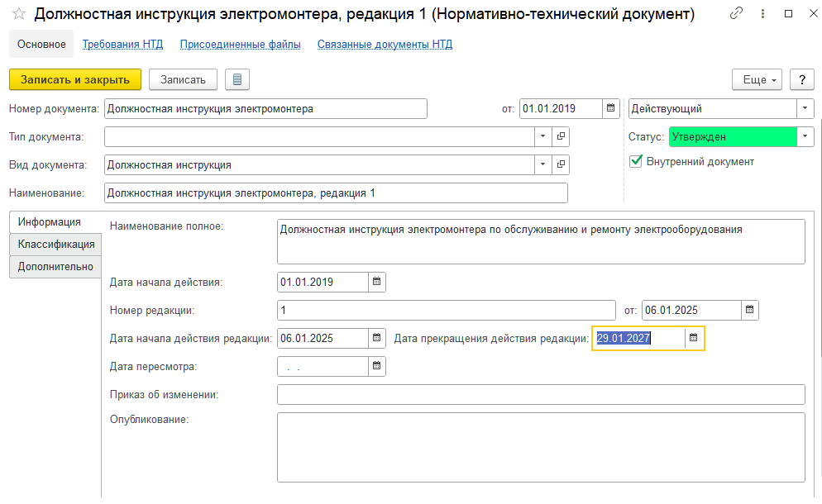Click into the Приказ об изменении field
This screenshot has height=504, width=822.
tap(541, 394)
